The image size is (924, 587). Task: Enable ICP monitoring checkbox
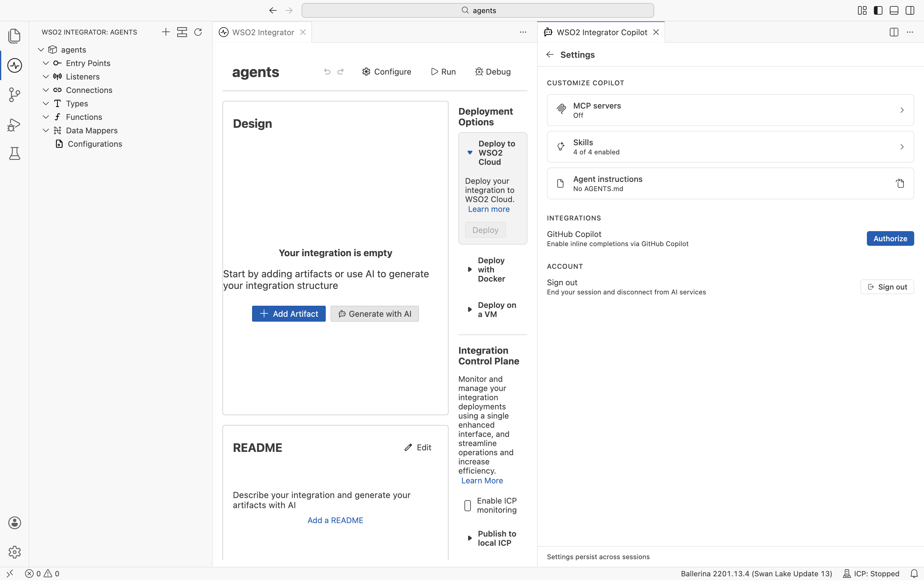pos(468,506)
